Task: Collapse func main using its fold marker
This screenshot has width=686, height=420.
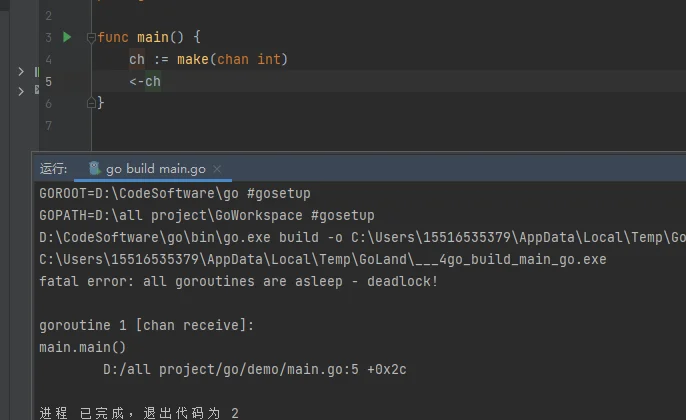Action: click(91, 38)
